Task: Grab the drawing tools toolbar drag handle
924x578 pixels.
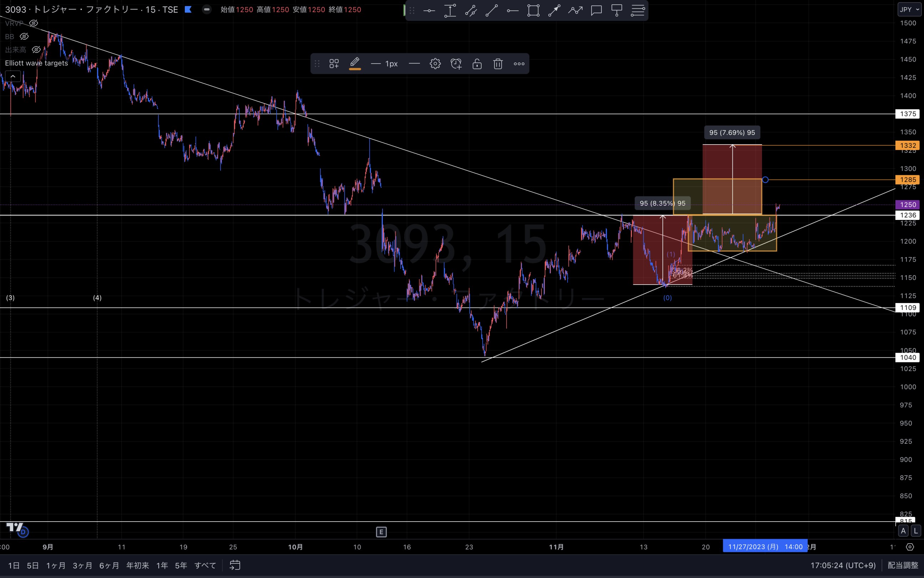Action: (x=412, y=11)
